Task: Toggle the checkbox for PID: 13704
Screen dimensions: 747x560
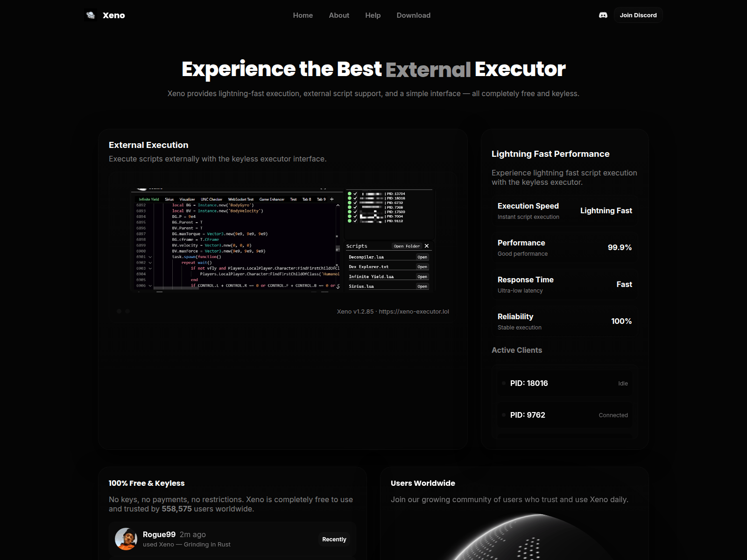Action: pos(355,194)
